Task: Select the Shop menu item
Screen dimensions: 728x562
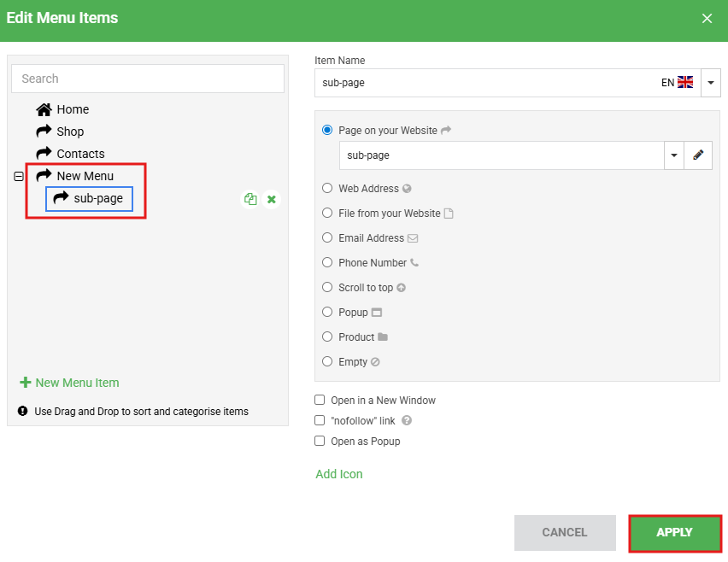Action: tap(69, 132)
